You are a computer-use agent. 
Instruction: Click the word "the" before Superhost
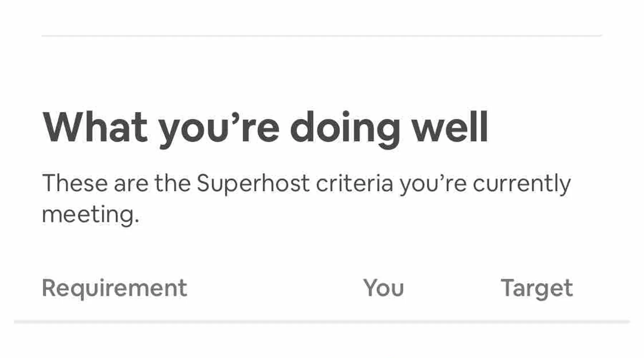[172, 183]
